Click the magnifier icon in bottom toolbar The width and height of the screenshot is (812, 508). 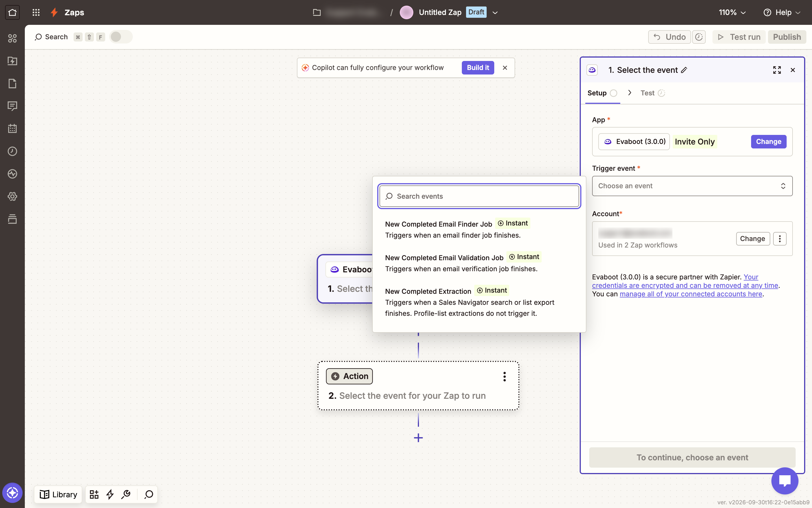pyautogui.click(x=149, y=494)
